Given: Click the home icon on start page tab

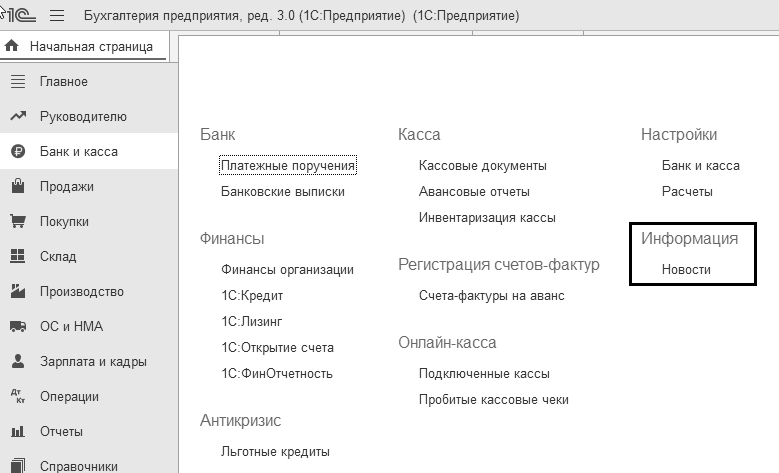Looking at the screenshot, I should (x=11, y=46).
